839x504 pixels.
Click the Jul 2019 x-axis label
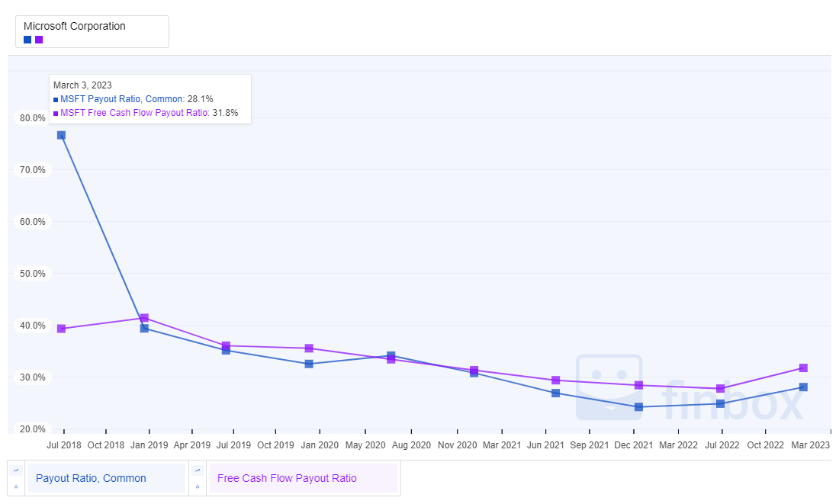233,445
